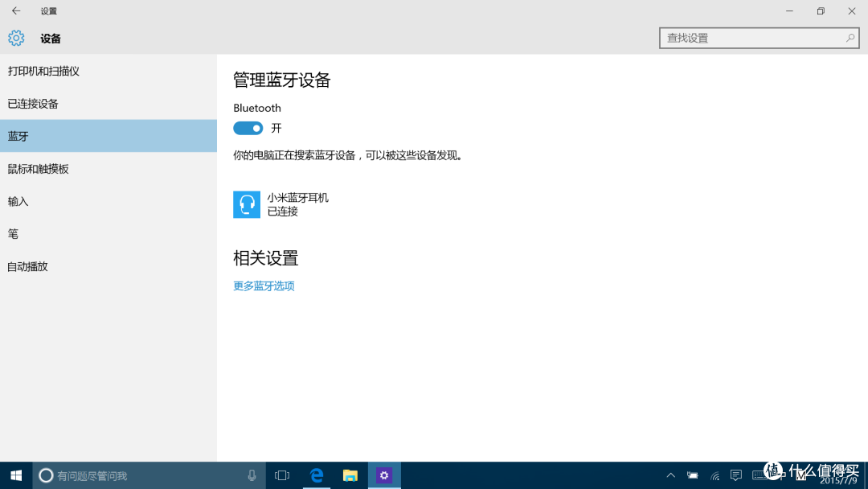Open the Windows Start menu

point(16,475)
